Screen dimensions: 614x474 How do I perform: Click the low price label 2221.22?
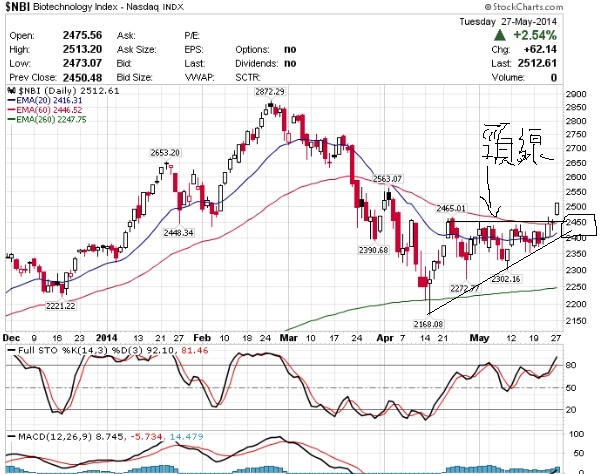(x=60, y=306)
